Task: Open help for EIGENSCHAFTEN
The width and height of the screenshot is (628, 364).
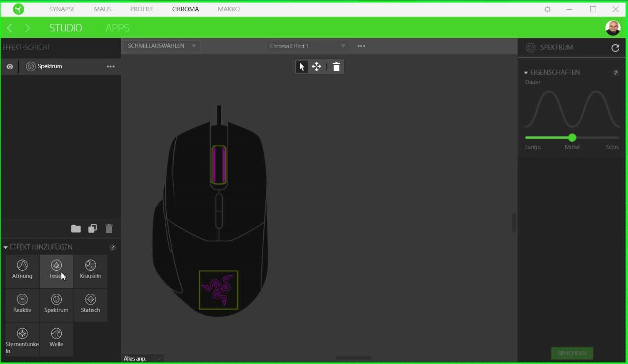Action: [x=616, y=73]
